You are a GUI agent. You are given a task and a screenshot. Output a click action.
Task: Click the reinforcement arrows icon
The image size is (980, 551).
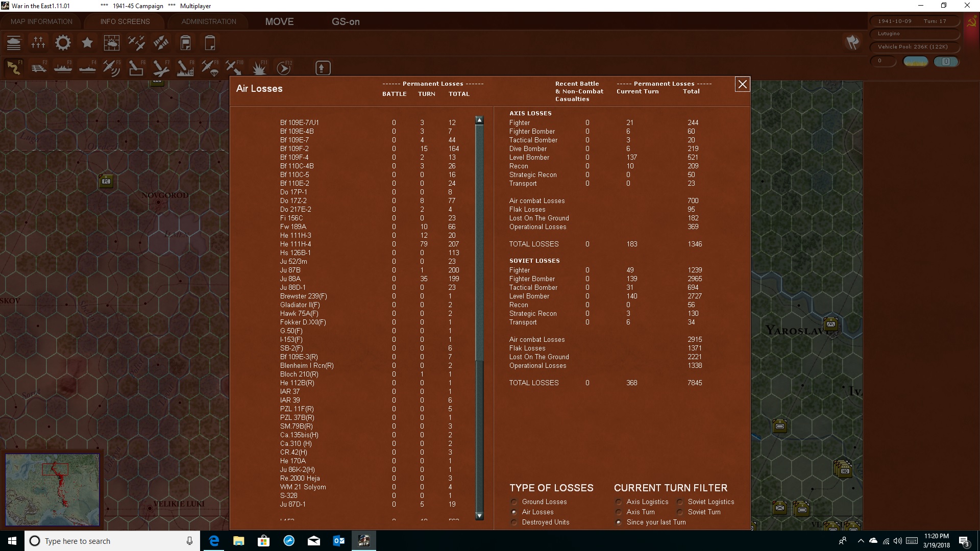161,43
